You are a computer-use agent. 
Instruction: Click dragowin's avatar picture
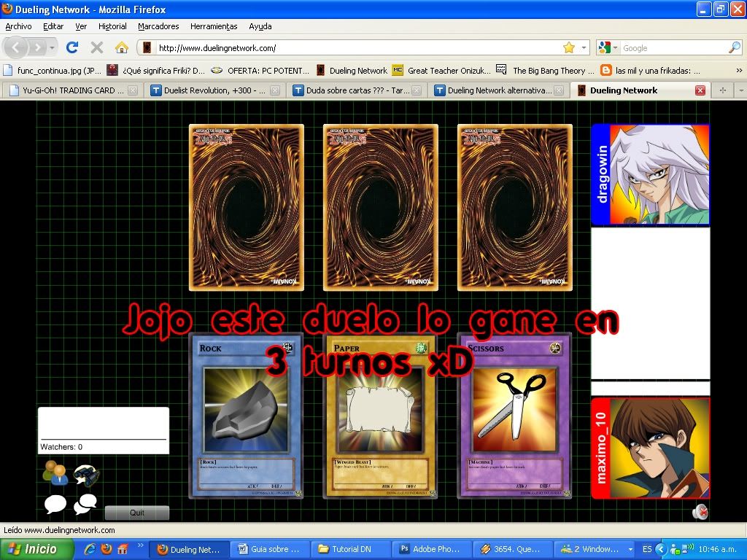tap(659, 174)
